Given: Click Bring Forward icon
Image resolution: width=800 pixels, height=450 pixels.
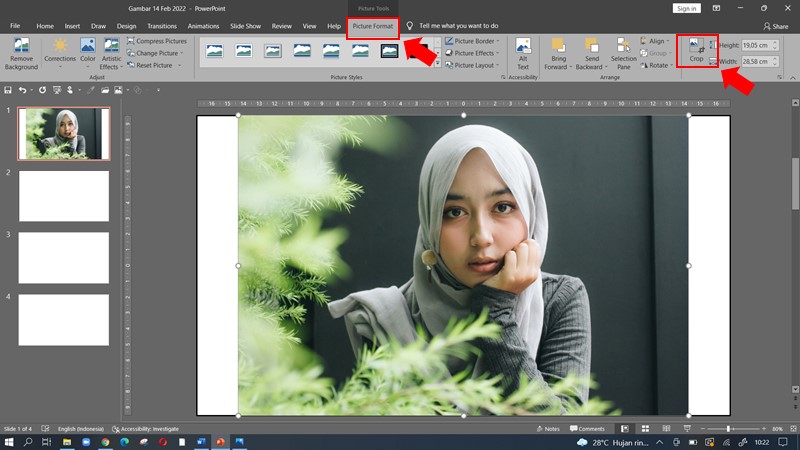Looking at the screenshot, I should 558,46.
